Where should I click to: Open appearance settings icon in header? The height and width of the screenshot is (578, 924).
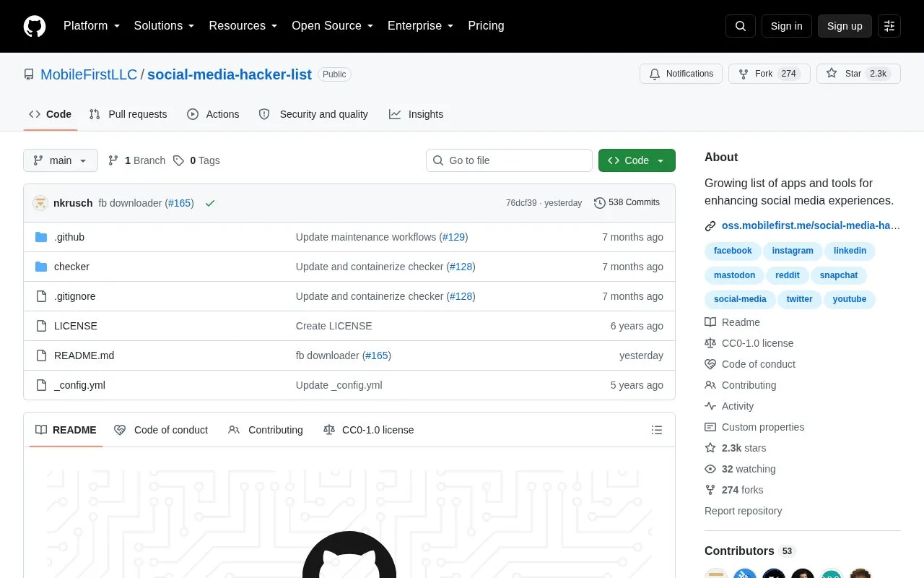[889, 26]
